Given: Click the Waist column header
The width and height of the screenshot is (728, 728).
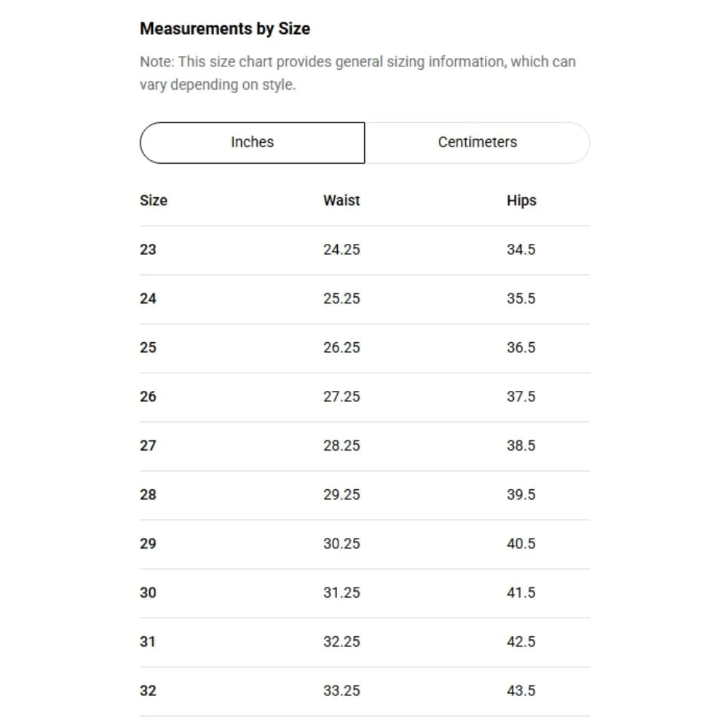Looking at the screenshot, I should point(341,201).
